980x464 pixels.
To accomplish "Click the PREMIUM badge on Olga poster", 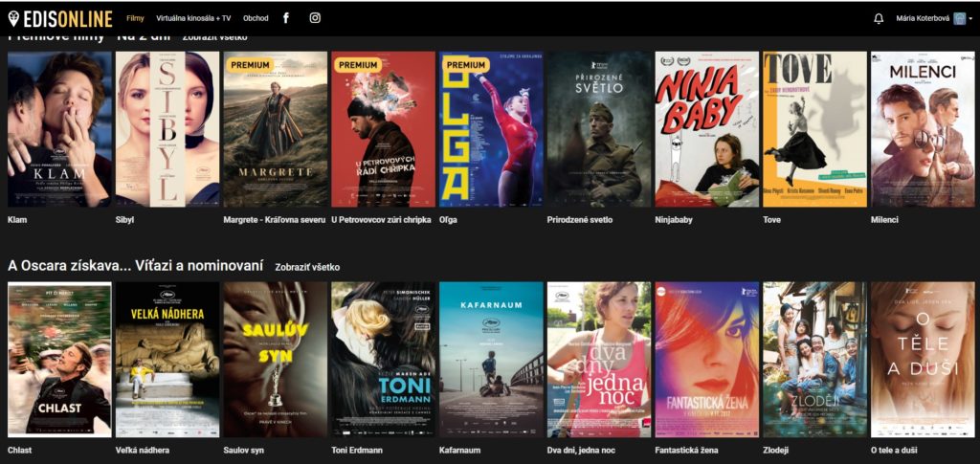I will 464,64.
